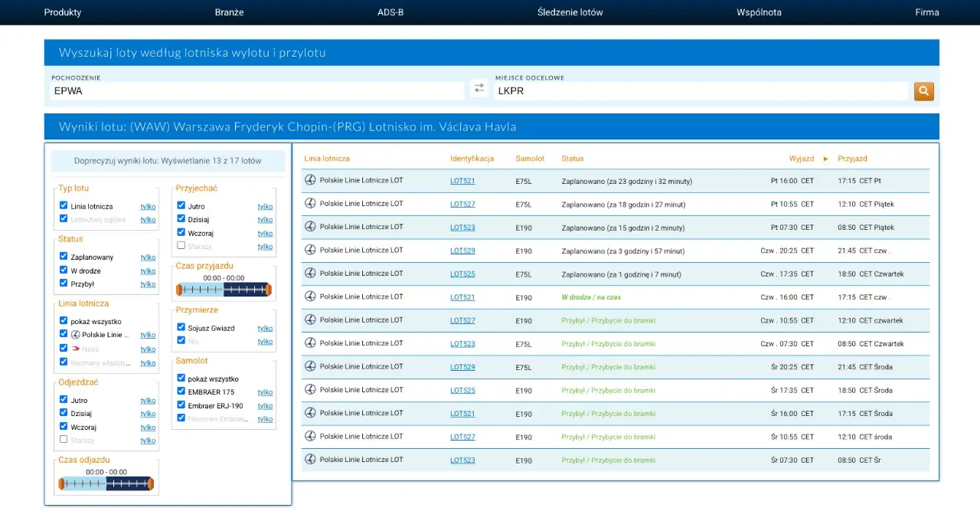Screen dimensions: 980x508
Task: Open the Wspólnota menu
Action: click(x=759, y=12)
